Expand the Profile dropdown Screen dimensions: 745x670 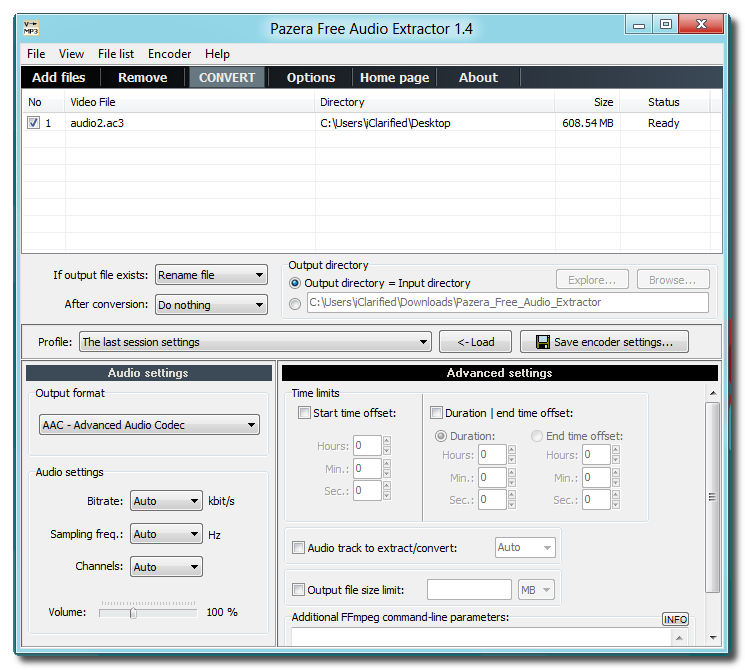point(255,342)
